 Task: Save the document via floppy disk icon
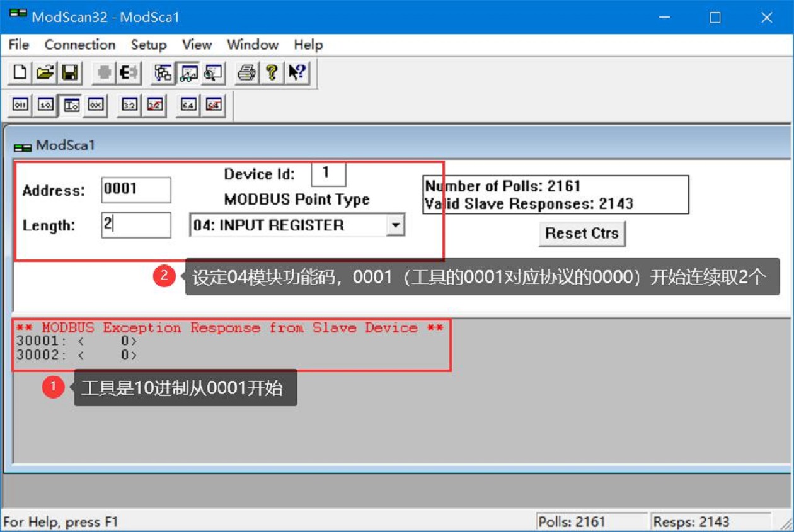click(x=69, y=73)
